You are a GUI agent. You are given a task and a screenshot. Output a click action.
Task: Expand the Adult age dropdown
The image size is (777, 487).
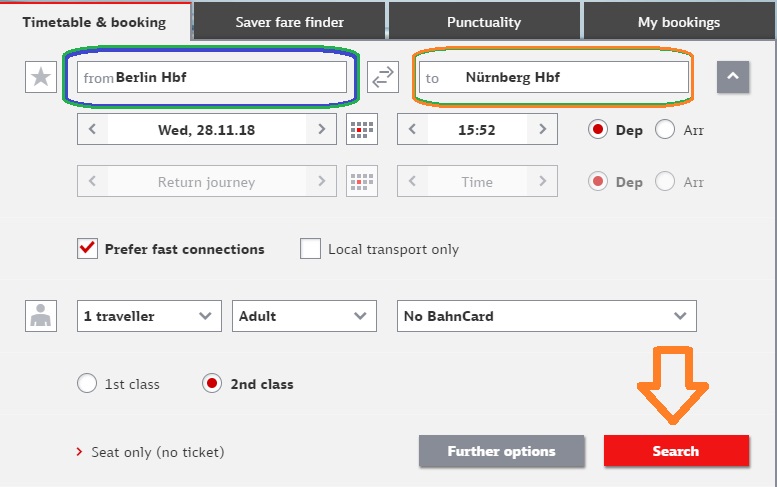(x=304, y=316)
